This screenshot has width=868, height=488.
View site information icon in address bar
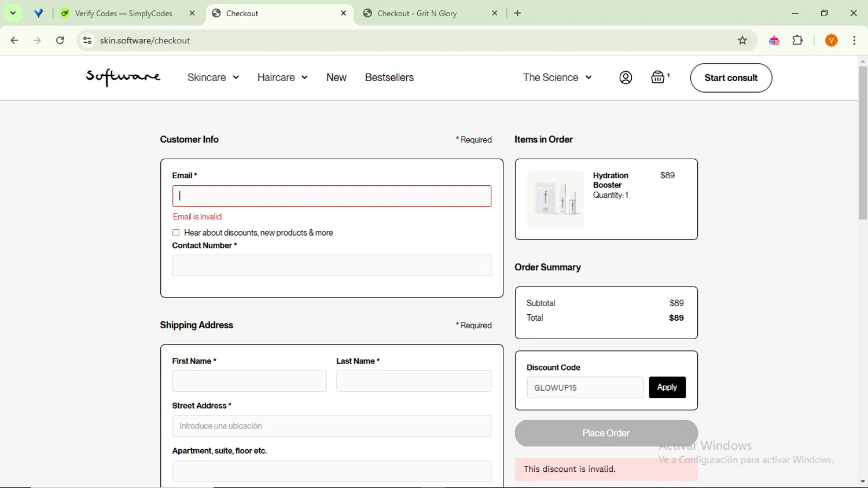87,41
